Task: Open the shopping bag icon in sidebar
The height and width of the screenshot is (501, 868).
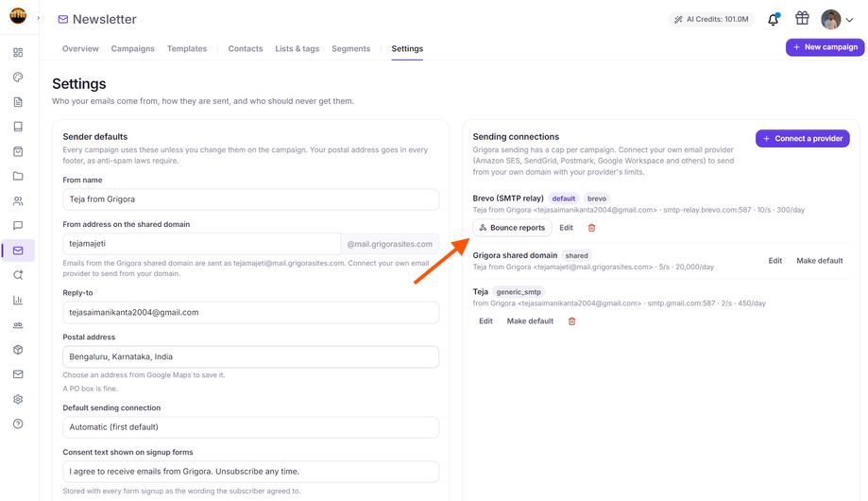Action: 18,151
